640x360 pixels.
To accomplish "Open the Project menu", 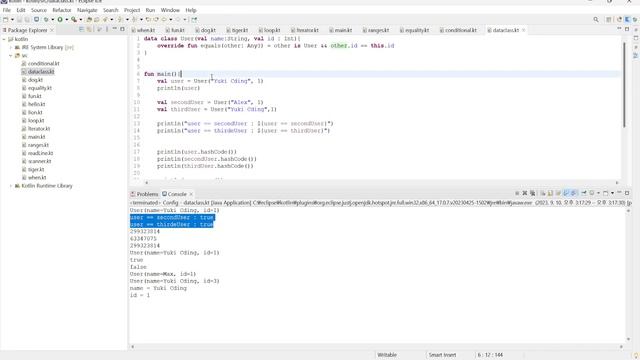I will pos(132,10).
